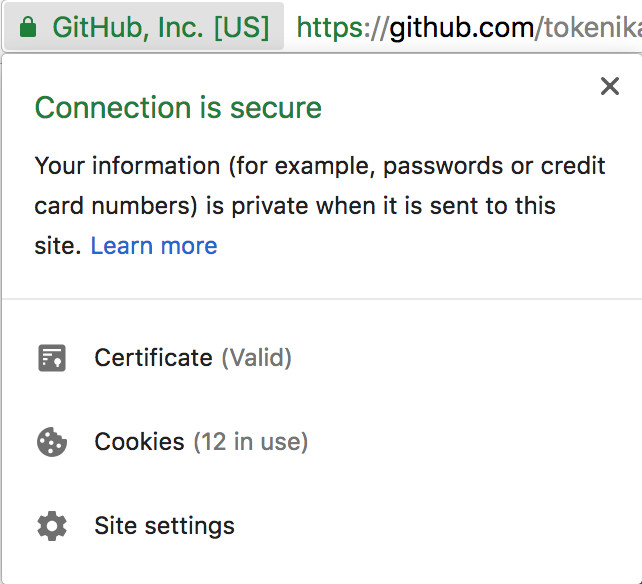Open Site settings text entry

(x=164, y=526)
